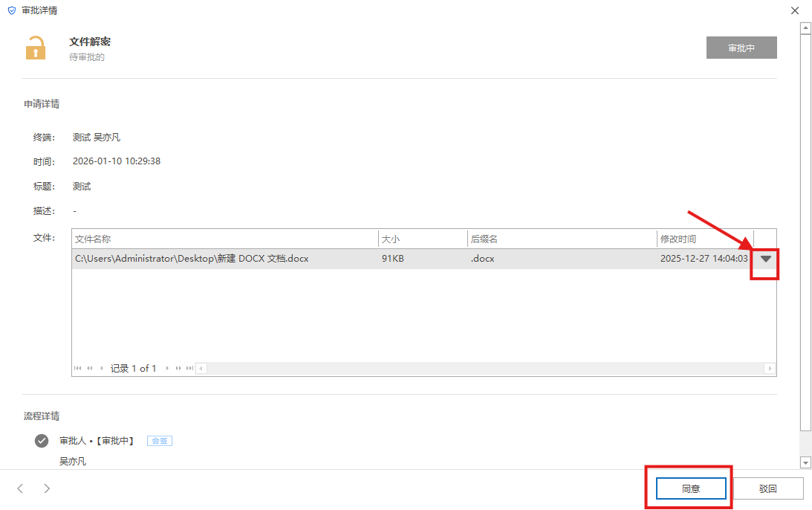The image size is (812, 510).
Task: Click the 后缀名 column header
Action: pos(561,239)
